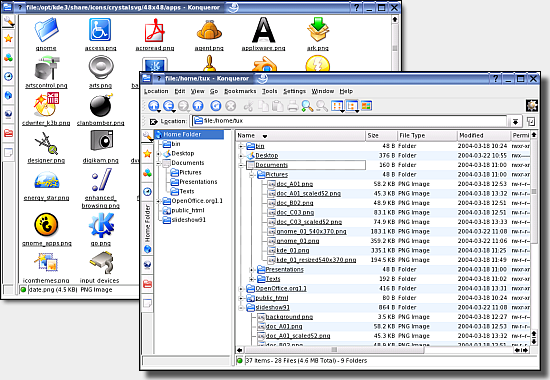Expand Desktop in the sidebar tree

pyautogui.click(x=159, y=154)
